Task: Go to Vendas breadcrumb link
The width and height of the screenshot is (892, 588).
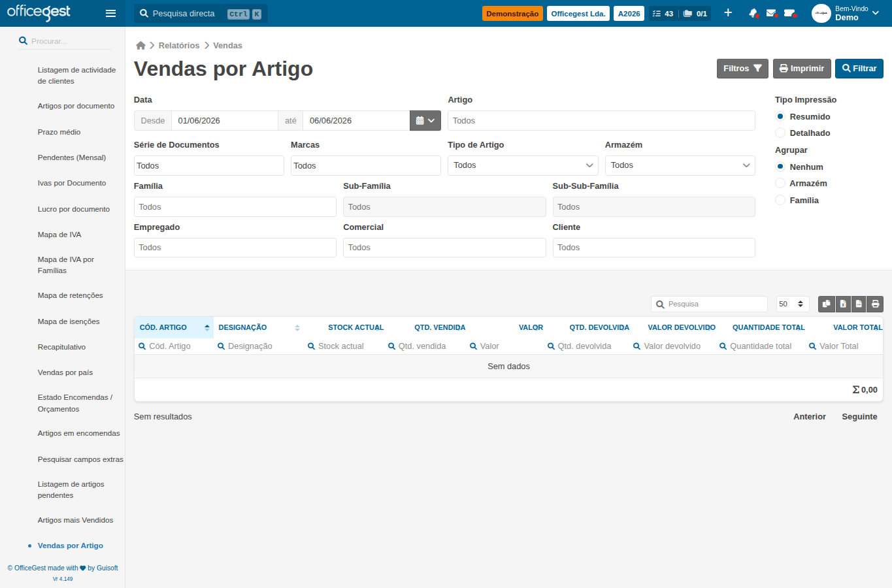Action: 227,45
